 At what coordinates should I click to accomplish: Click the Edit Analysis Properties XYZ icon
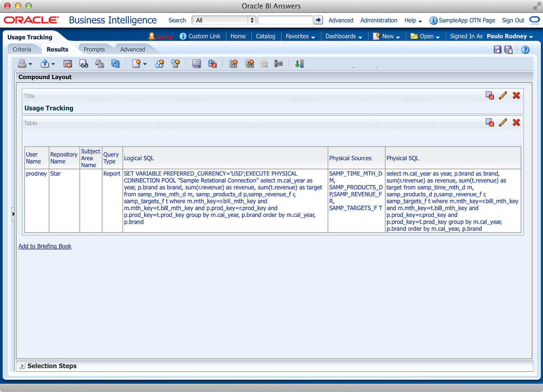pos(196,63)
